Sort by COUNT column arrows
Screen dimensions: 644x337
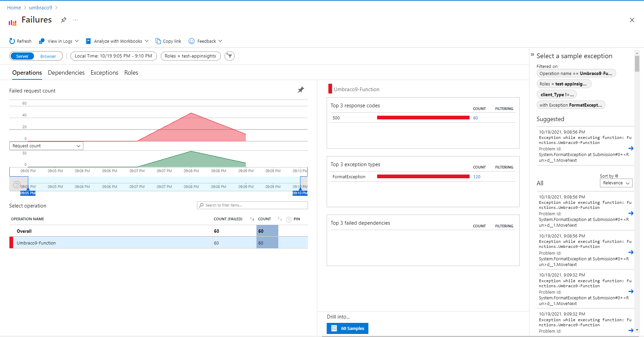pyautogui.click(x=280, y=219)
